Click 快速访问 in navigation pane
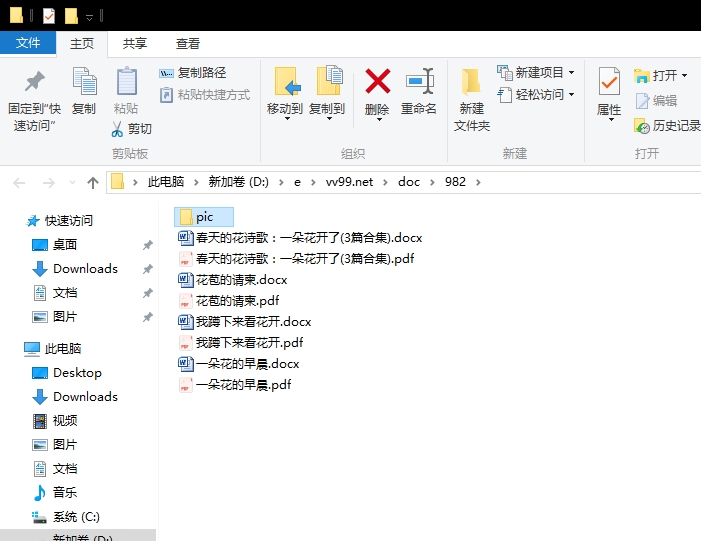The height and width of the screenshot is (541, 701). click(59, 220)
